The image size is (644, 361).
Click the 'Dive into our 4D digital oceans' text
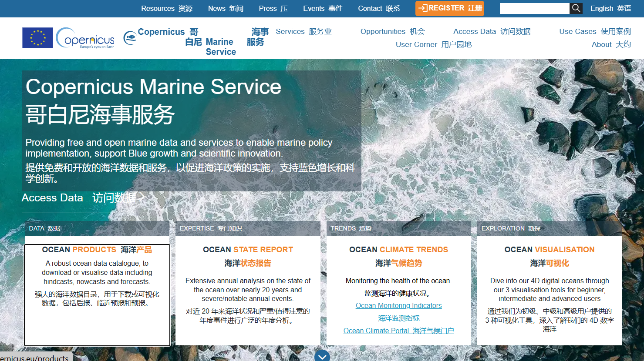pyautogui.click(x=550, y=290)
